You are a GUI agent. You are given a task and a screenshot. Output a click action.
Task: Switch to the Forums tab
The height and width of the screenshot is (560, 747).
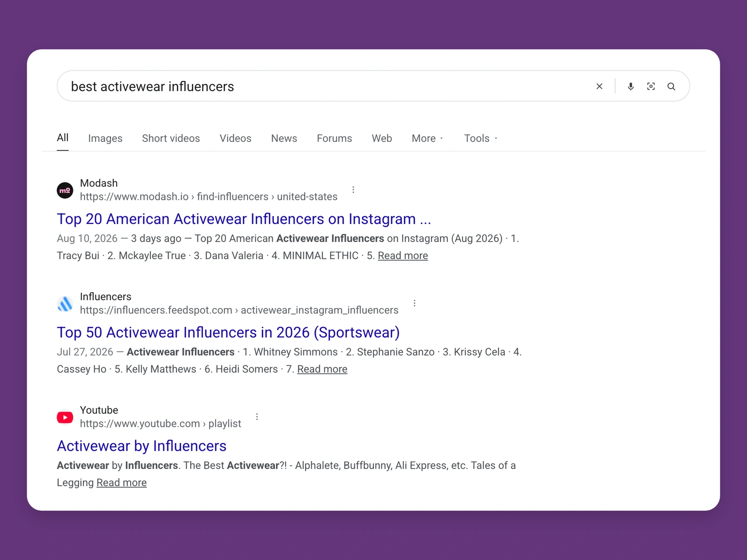tap(334, 138)
